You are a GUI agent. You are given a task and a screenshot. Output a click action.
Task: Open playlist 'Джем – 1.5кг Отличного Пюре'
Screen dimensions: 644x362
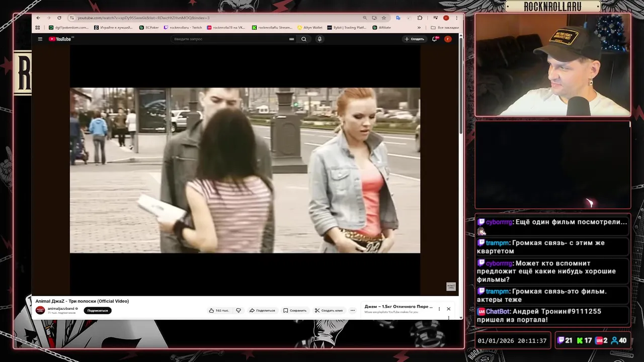click(x=398, y=306)
